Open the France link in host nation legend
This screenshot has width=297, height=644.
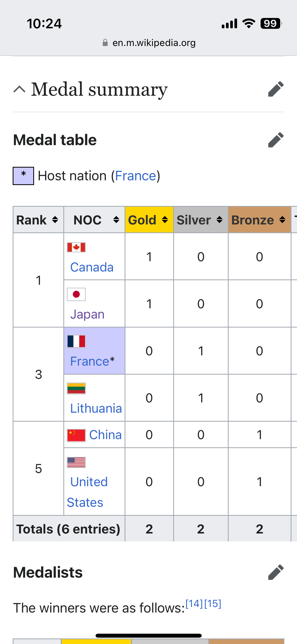pyautogui.click(x=136, y=176)
